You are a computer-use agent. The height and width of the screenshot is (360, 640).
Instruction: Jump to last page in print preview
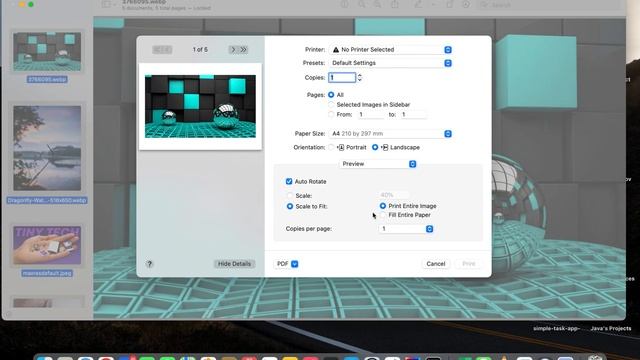point(244,49)
